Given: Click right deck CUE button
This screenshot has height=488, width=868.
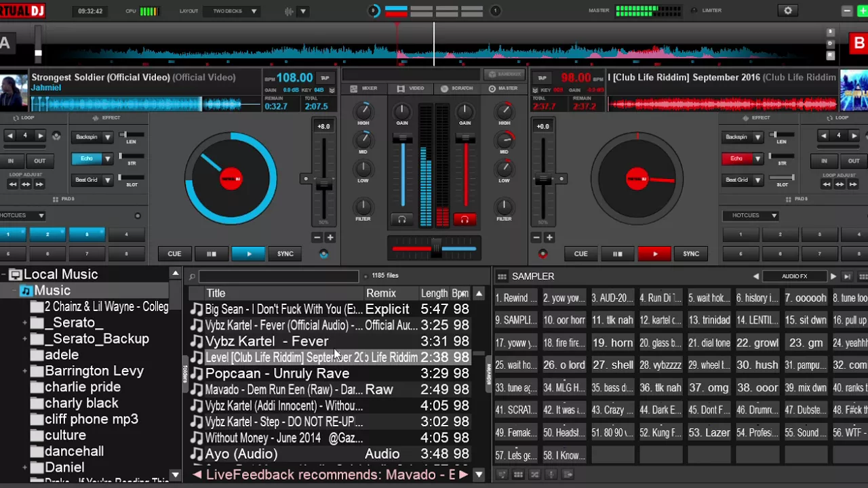Looking at the screenshot, I should point(580,254).
